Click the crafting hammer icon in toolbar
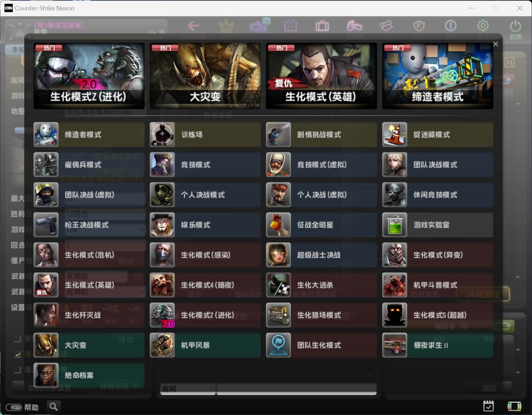Image resolution: width=532 pixels, height=415 pixels. point(354,26)
